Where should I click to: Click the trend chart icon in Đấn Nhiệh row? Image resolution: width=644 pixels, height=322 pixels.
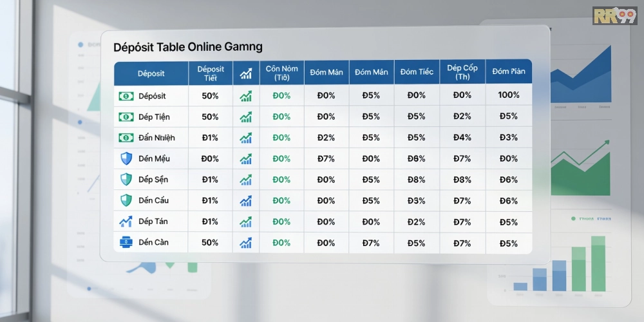[245, 138]
